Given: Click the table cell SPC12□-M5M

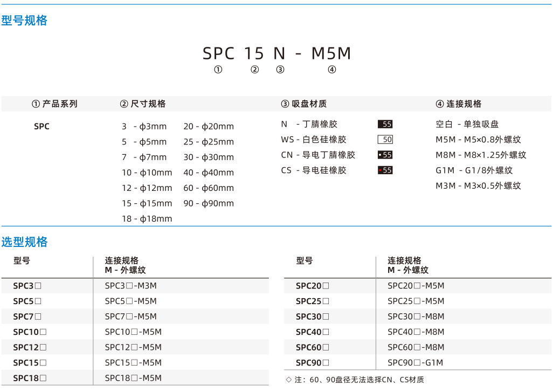Looking at the screenshot, I should [133, 347].
